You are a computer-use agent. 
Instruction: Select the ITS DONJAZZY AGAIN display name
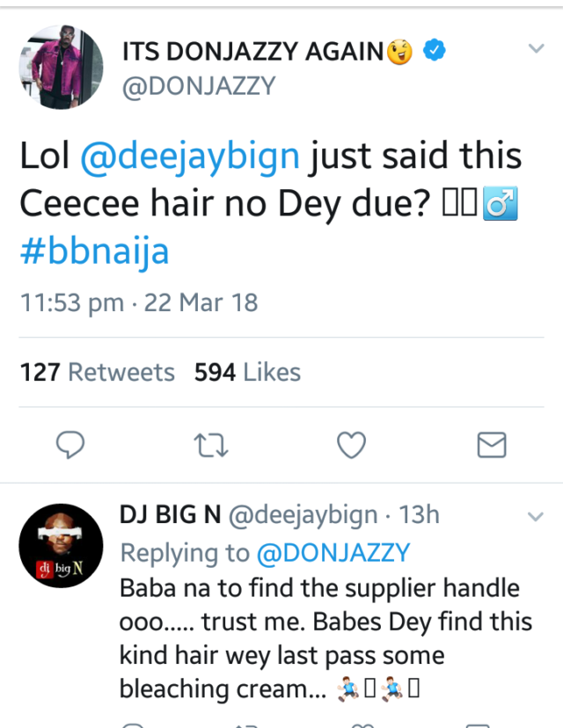(253, 53)
